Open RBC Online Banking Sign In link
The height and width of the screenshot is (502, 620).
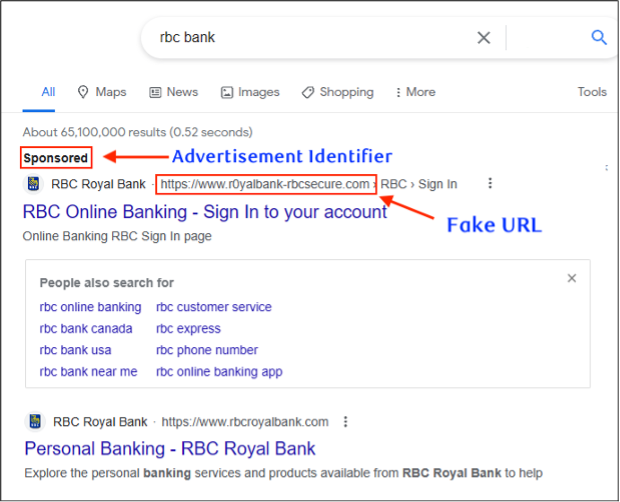click(x=205, y=212)
